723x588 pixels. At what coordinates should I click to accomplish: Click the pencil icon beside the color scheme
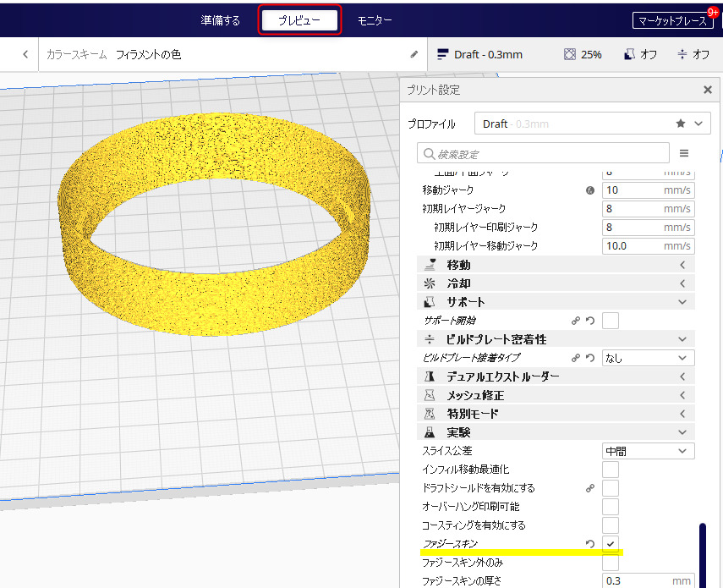(414, 54)
